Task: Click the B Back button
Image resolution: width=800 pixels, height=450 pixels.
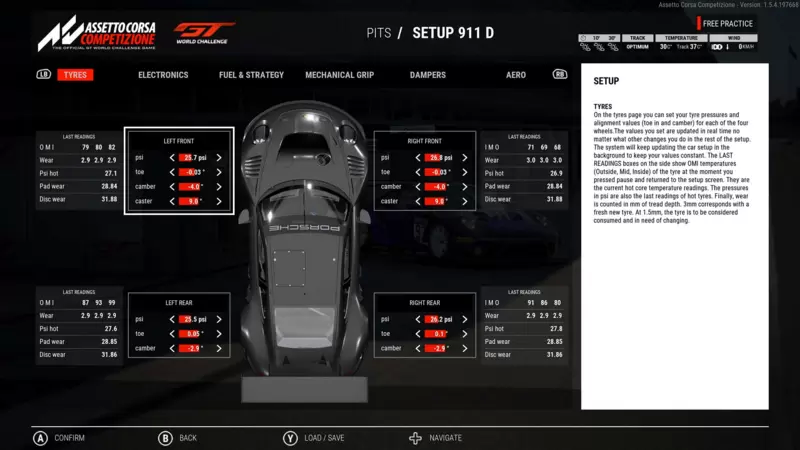Action: point(178,438)
